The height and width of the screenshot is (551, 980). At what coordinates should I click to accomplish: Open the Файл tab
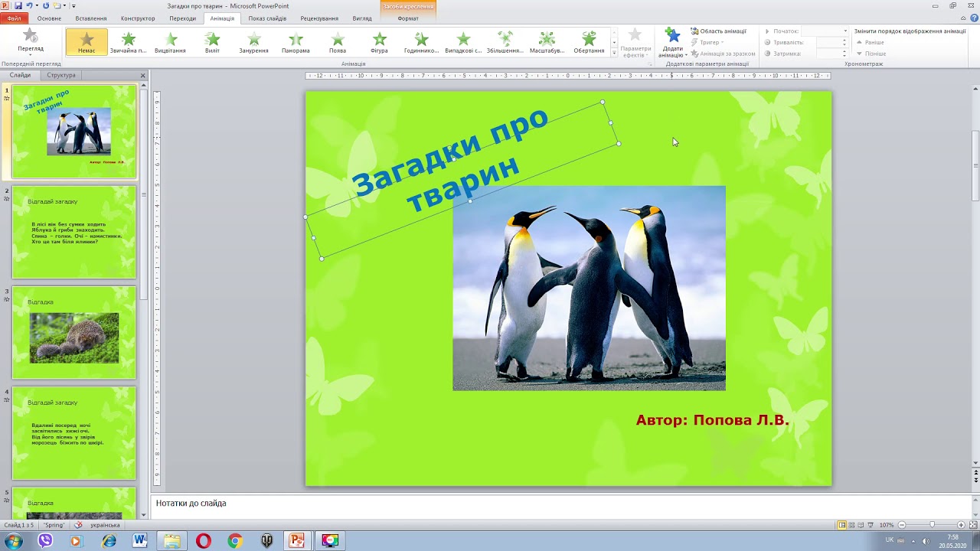click(14, 18)
